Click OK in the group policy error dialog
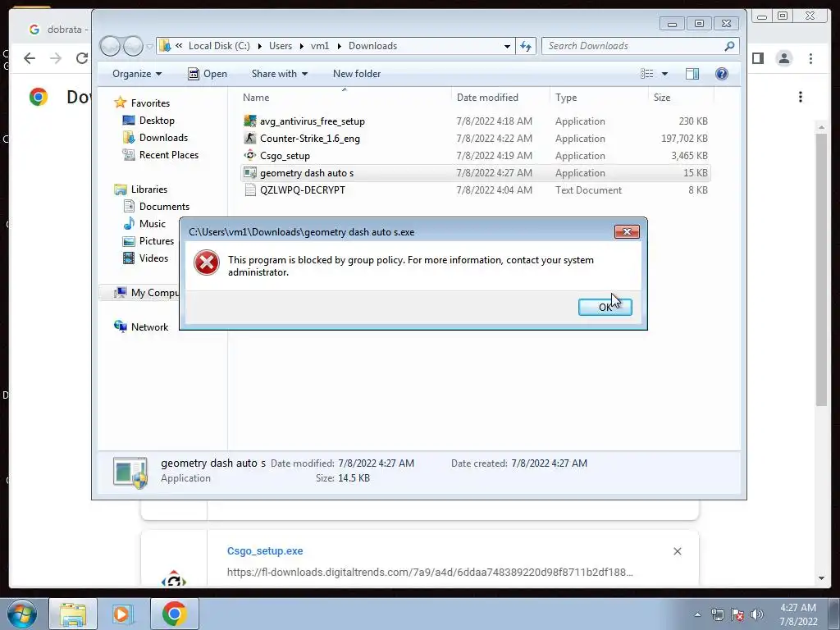Viewport: 840px width, 630px height. [x=605, y=307]
